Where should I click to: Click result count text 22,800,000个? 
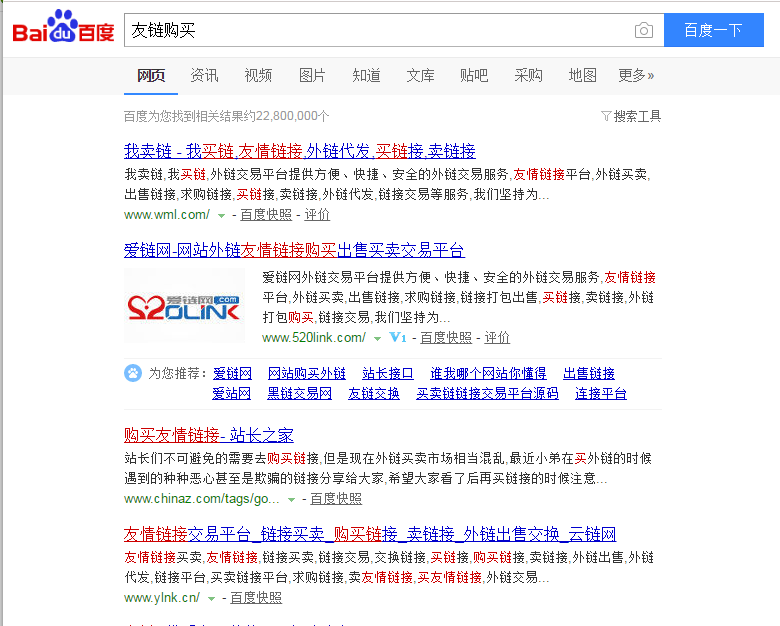pos(292,116)
